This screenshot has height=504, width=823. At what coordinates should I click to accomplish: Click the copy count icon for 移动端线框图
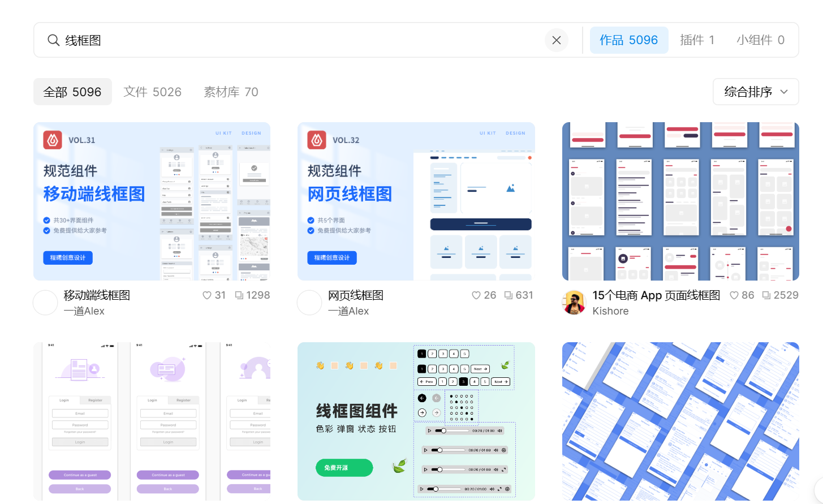tap(239, 295)
